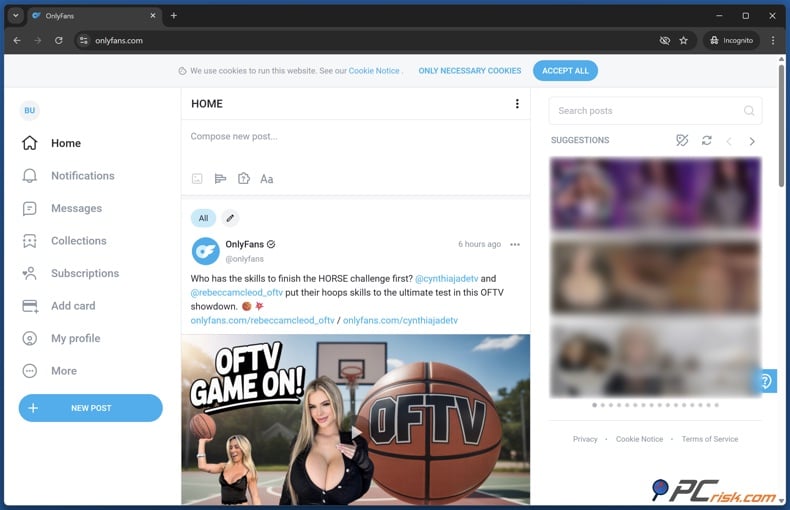Select the All feed filter tab
The image size is (790, 510).
[x=203, y=218]
